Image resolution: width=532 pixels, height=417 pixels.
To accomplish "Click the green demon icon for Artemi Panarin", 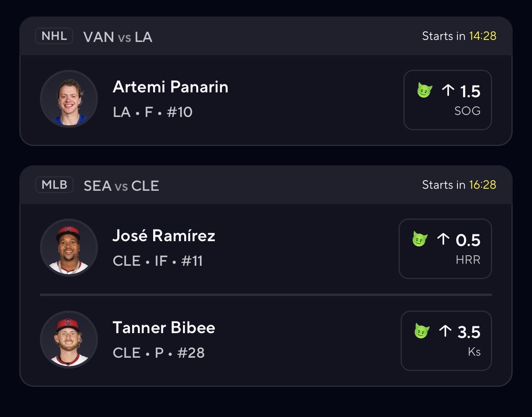I will [424, 90].
